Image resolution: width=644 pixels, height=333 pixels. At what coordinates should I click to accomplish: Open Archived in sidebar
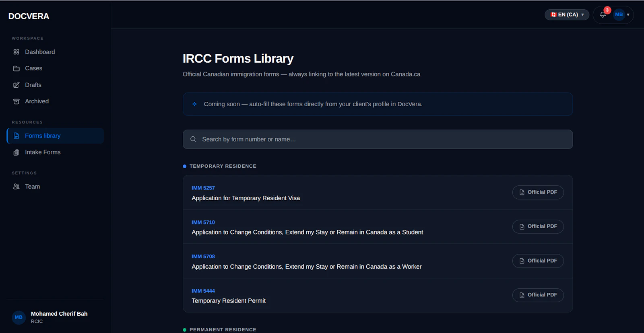click(x=55, y=101)
